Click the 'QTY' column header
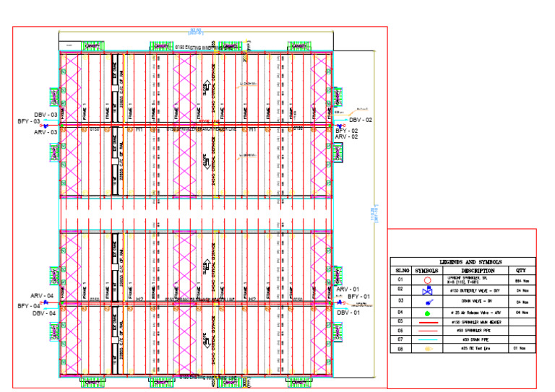Image resolution: width=555 pixels, height=392 pixels. pyautogui.click(x=521, y=271)
